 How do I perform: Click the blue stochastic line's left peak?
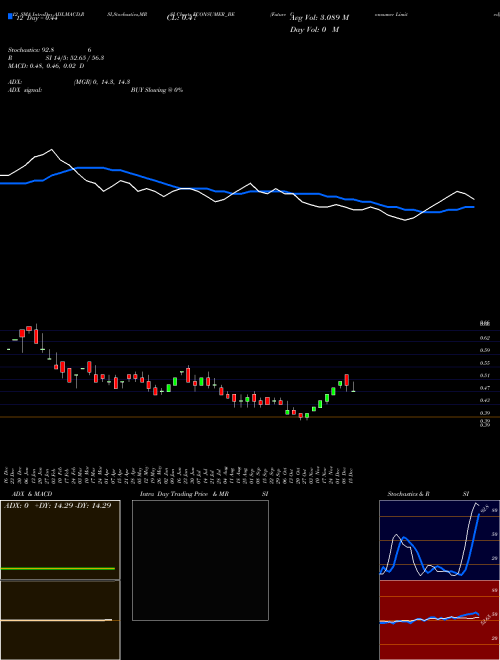point(404,538)
